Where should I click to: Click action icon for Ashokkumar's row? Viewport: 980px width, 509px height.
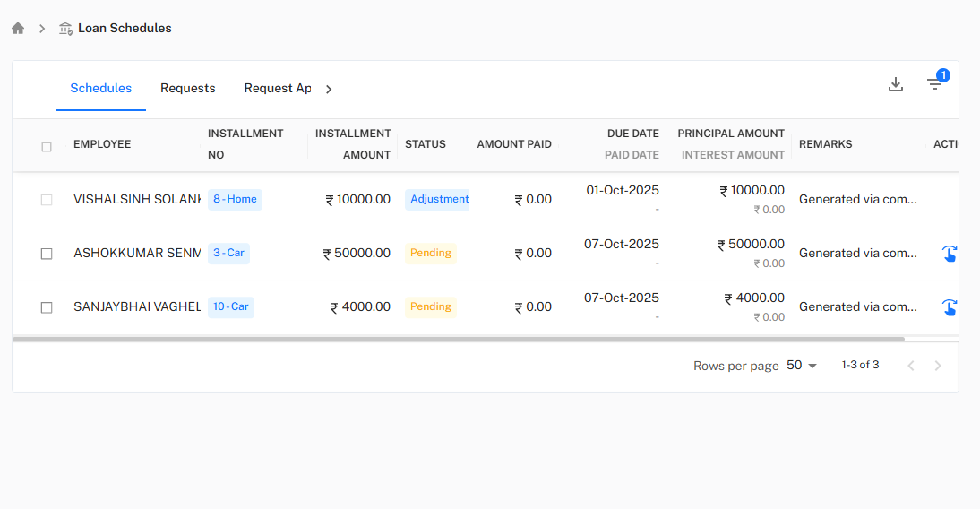pos(949,254)
